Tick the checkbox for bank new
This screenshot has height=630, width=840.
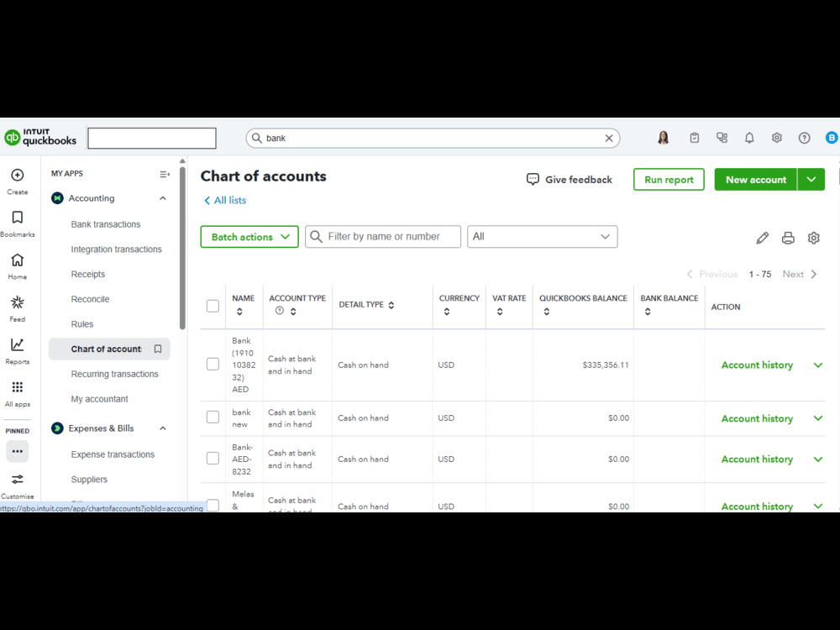click(x=213, y=417)
